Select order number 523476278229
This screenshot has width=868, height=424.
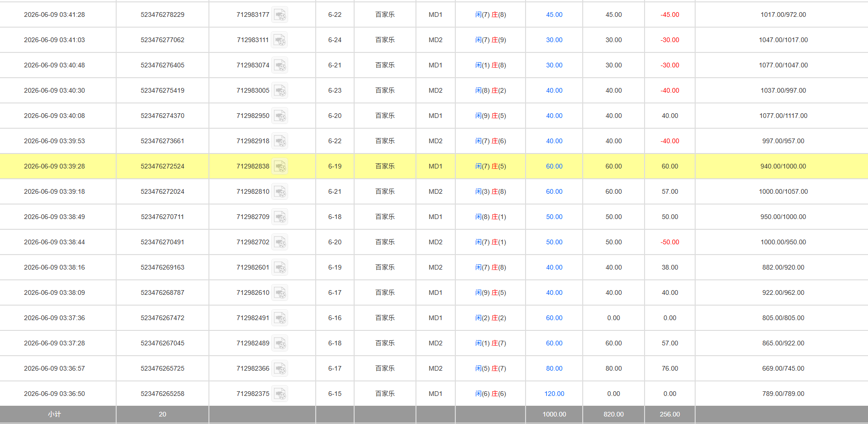click(x=163, y=15)
